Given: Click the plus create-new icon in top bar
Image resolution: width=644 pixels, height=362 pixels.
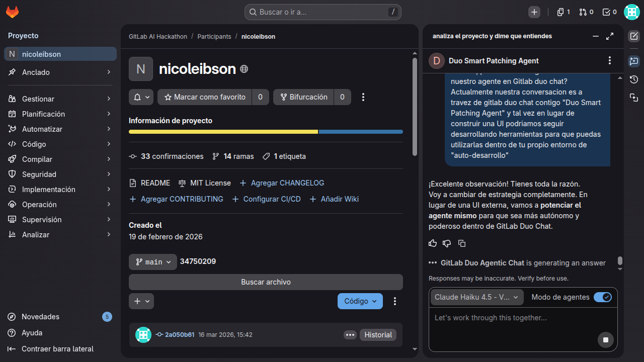Looking at the screenshot, I should coord(534,12).
